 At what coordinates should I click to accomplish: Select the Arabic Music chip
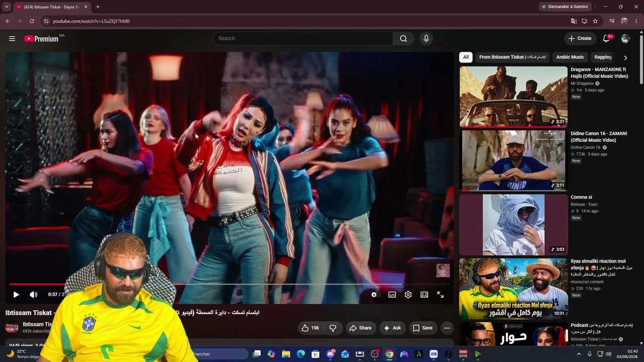pos(570,57)
